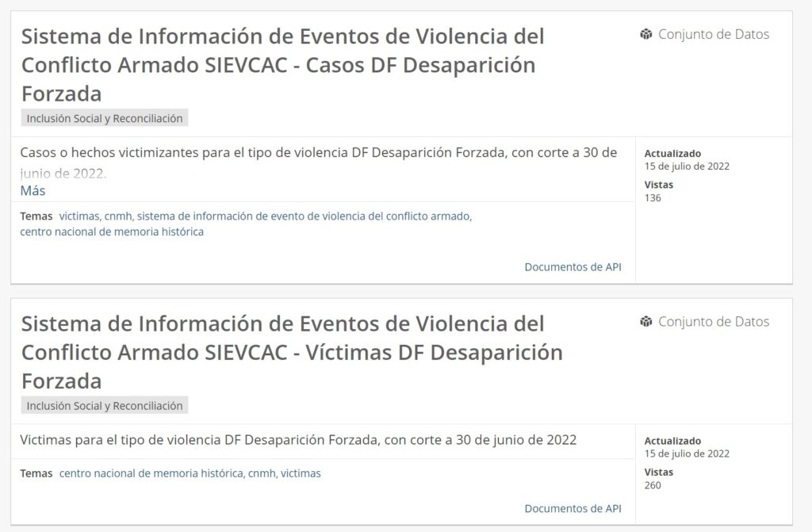The height and width of the screenshot is (532, 812).
Task: Click 'cnmh' topic tag on Víctimas DF card
Action: (262, 473)
